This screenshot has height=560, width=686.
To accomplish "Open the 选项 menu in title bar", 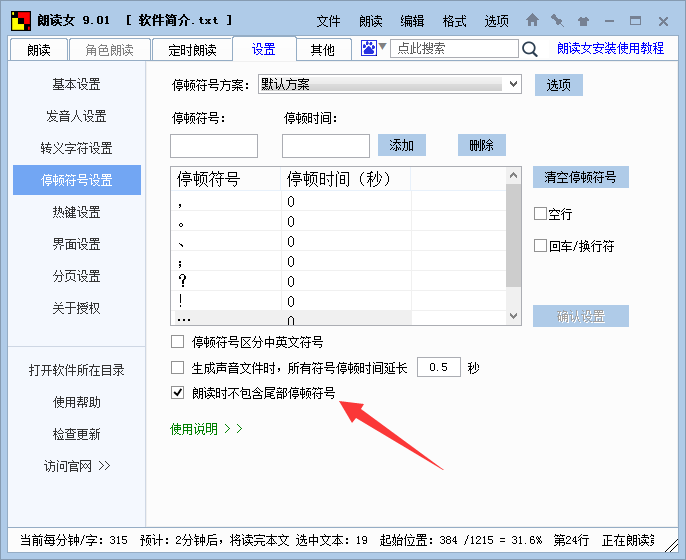I will 496,21.
